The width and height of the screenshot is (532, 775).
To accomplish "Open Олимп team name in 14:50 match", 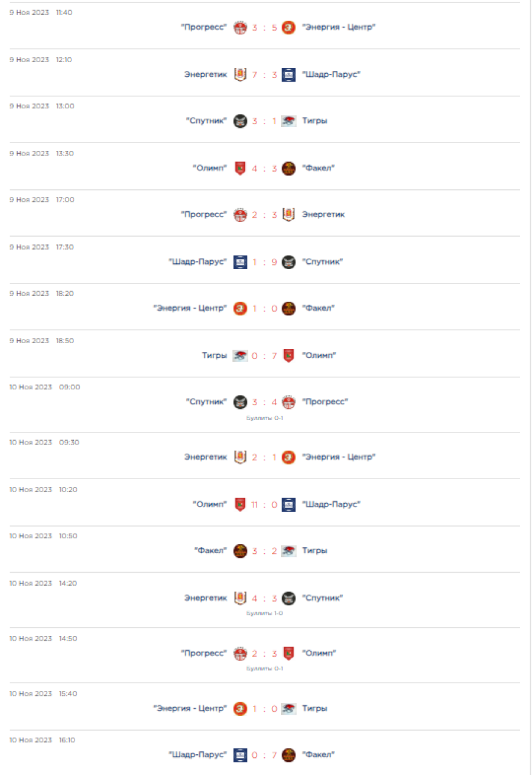I will pos(319,654).
